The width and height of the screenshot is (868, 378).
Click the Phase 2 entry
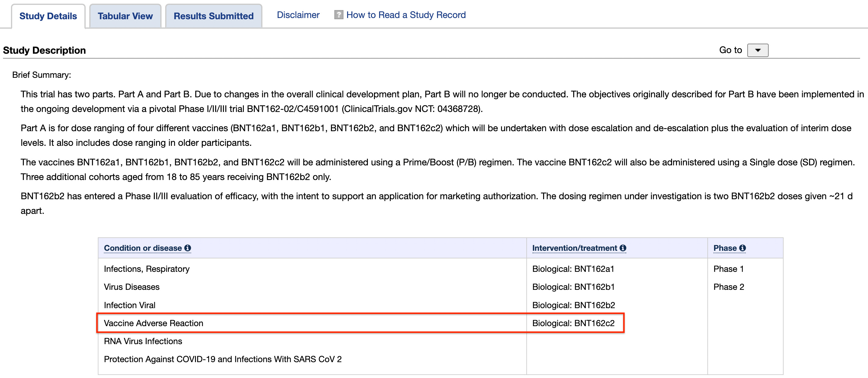point(728,286)
